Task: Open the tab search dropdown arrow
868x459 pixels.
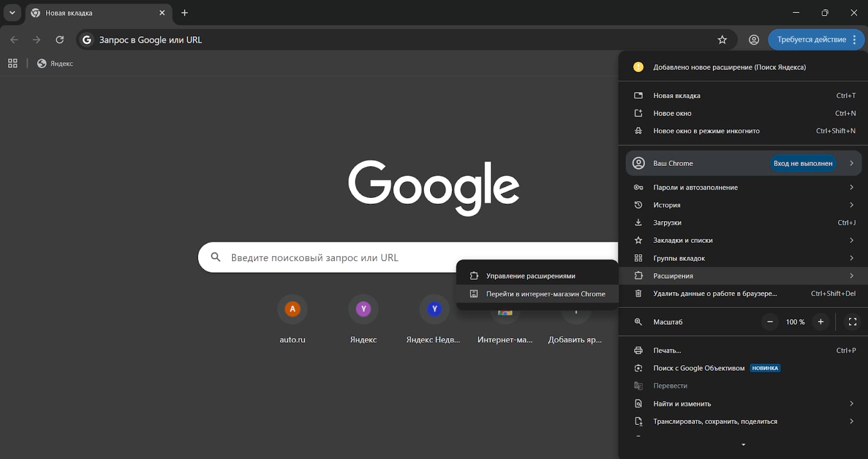Action: pos(12,12)
